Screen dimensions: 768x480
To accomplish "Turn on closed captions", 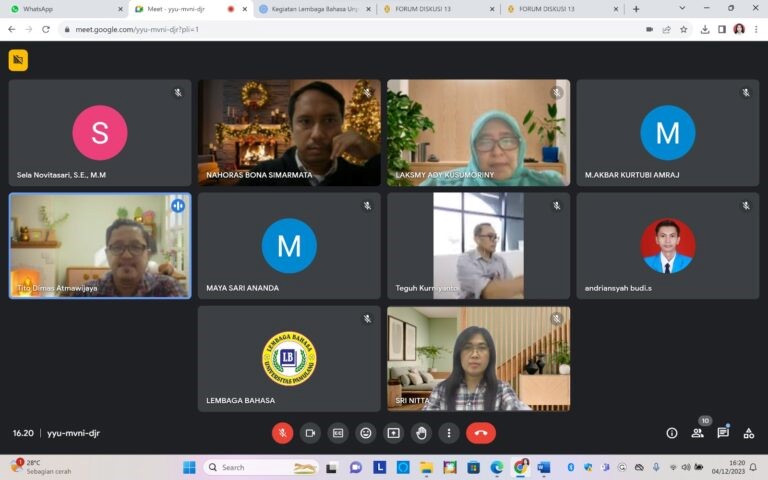I will point(338,433).
